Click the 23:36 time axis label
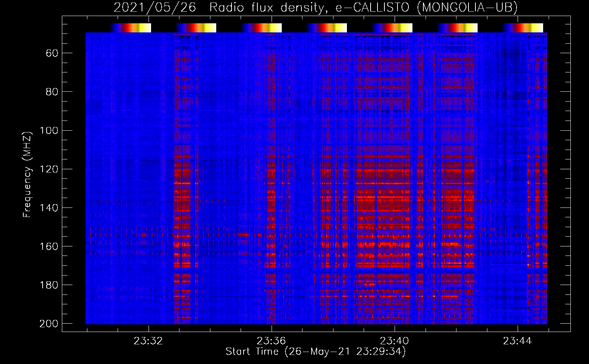Image resolution: width=589 pixels, height=364 pixels. (x=271, y=341)
